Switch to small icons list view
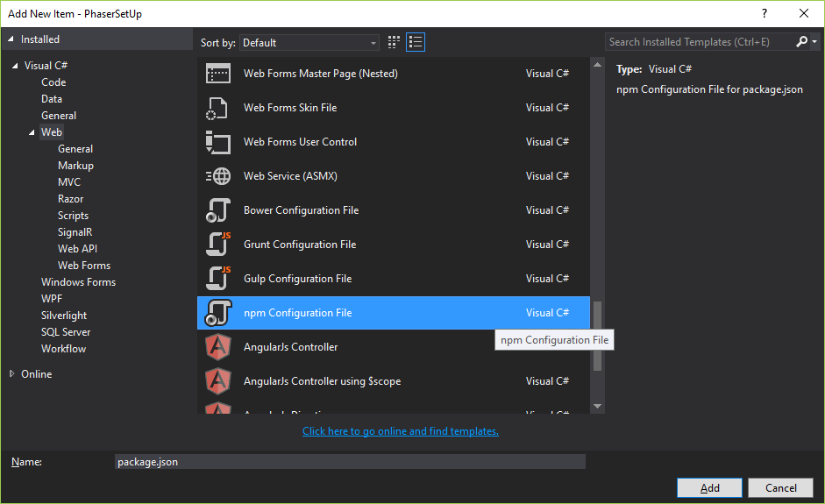 [416, 42]
